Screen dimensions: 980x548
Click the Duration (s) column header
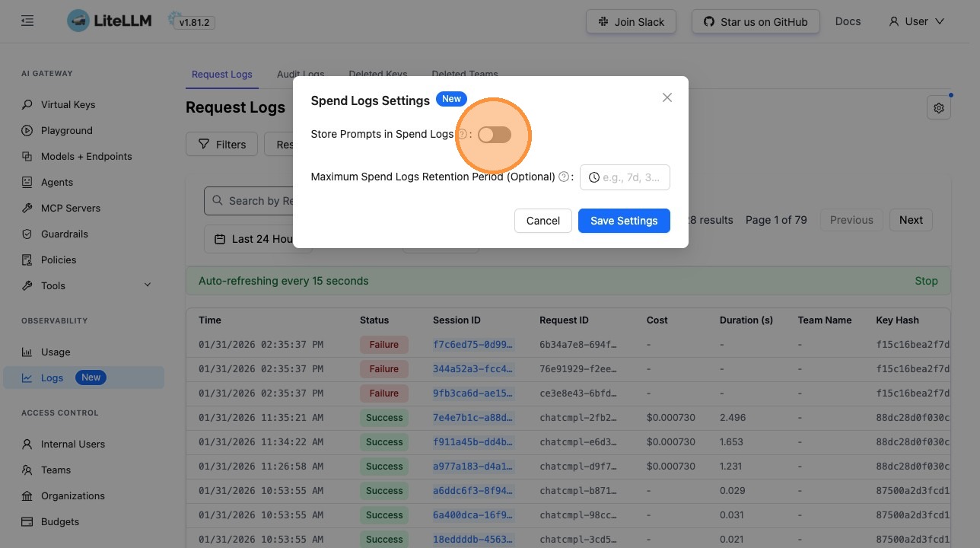click(746, 320)
